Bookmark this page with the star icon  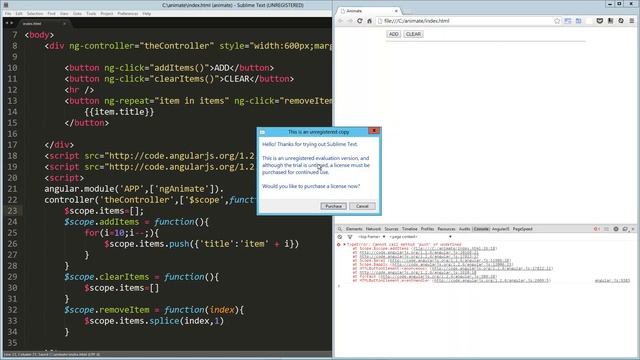(557, 21)
